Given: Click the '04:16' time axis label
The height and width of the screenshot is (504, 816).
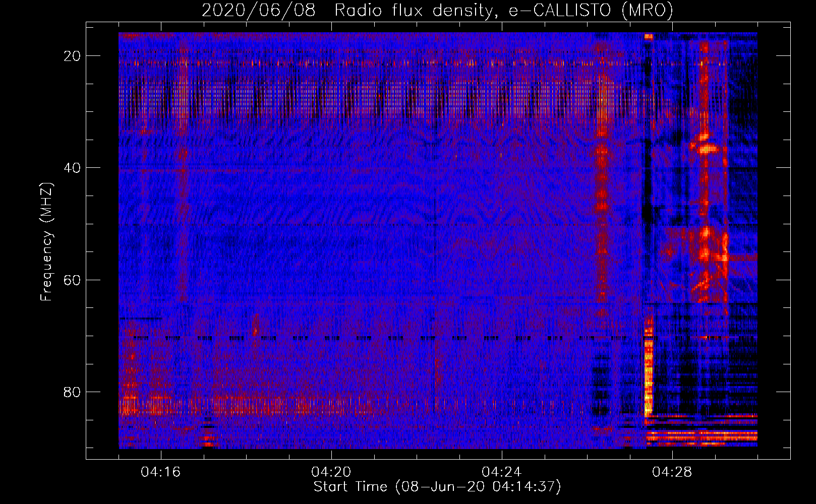Looking at the screenshot, I should [161, 472].
